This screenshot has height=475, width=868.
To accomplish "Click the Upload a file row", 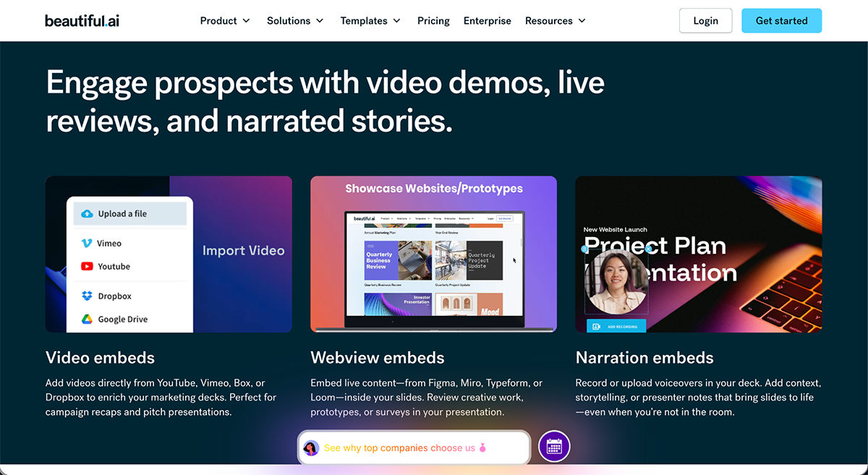I will [x=130, y=213].
